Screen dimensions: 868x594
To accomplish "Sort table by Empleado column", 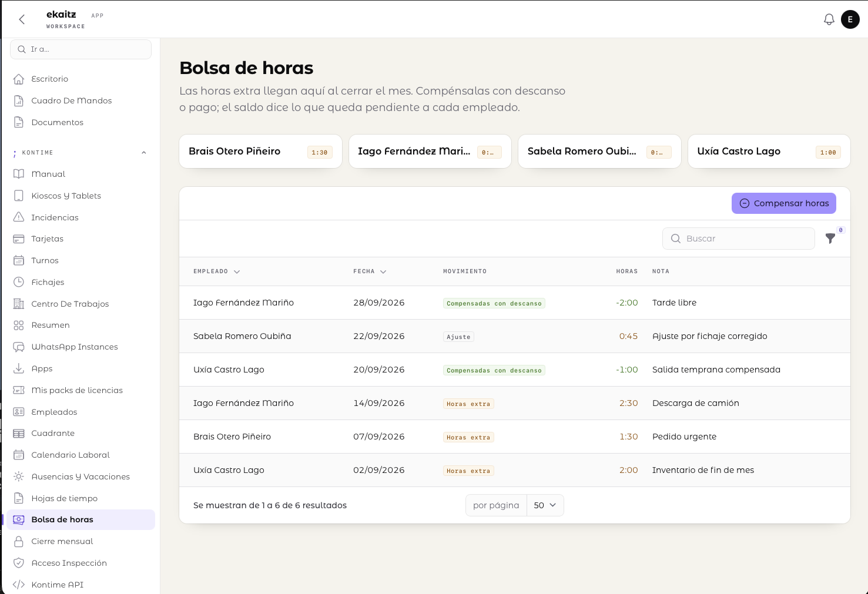I will click(216, 271).
